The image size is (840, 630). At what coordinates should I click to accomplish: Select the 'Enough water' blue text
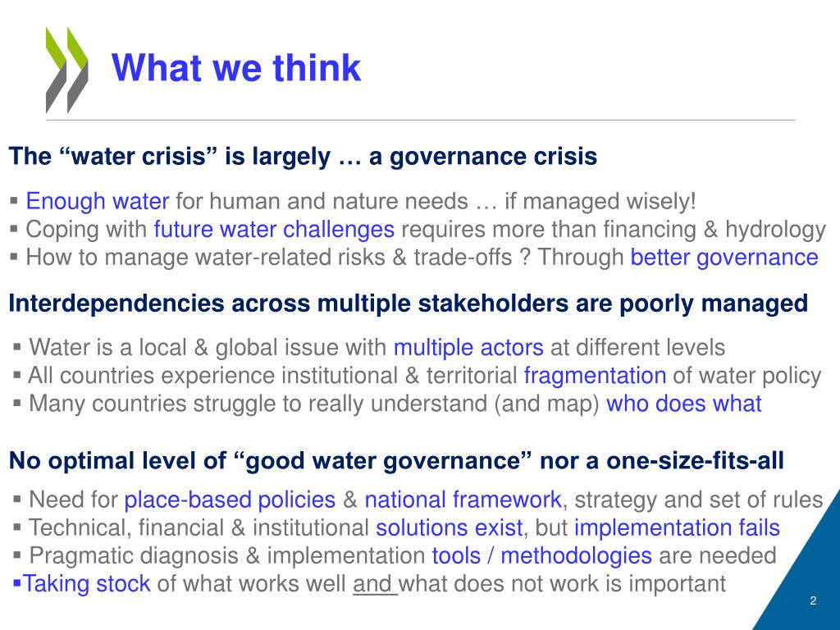pyautogui.click(x=98, y=202)
